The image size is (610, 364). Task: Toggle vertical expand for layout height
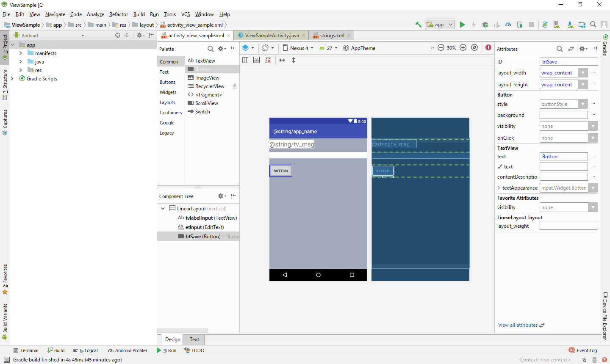click(x=294, y=60)
